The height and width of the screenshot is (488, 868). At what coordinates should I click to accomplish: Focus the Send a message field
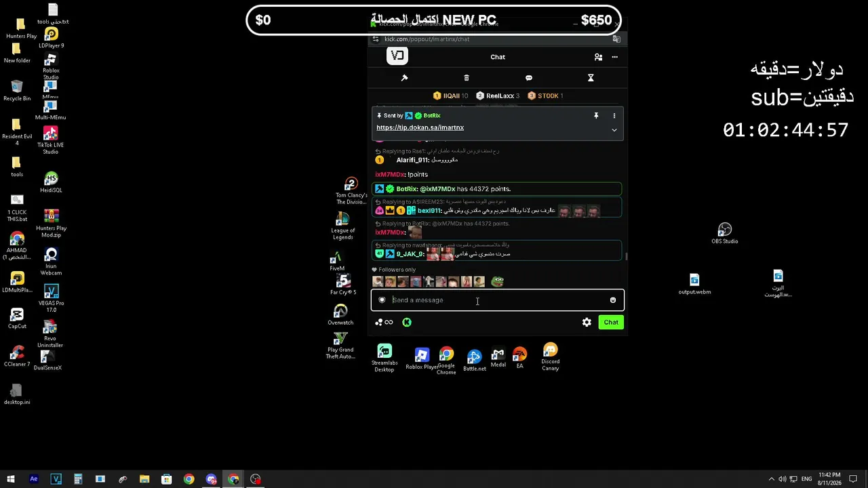498,300
